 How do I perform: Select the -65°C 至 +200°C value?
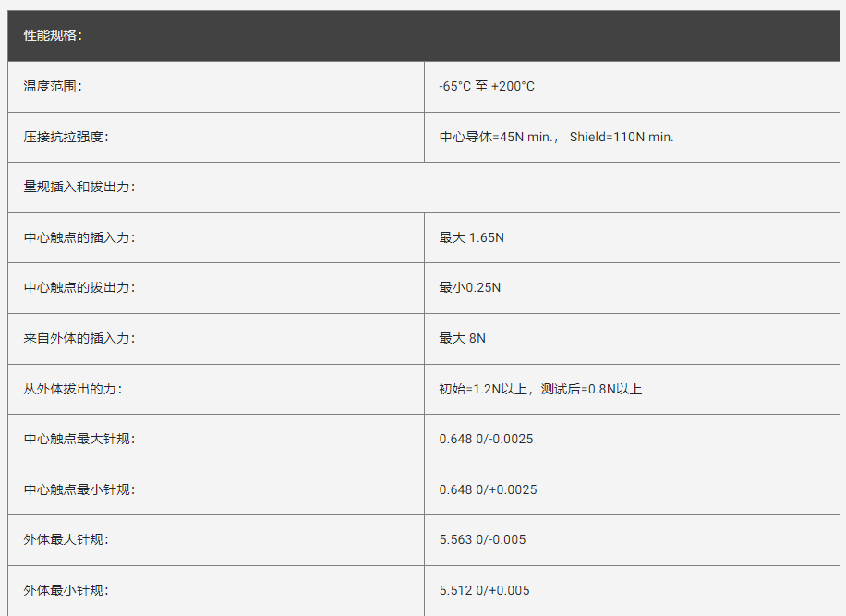[x=487, y=86]
